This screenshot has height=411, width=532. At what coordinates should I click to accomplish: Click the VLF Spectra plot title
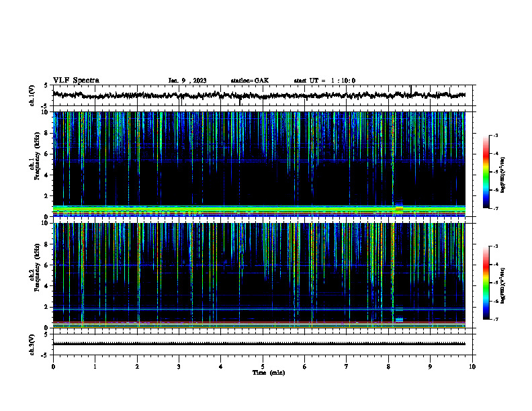point(76,81)
